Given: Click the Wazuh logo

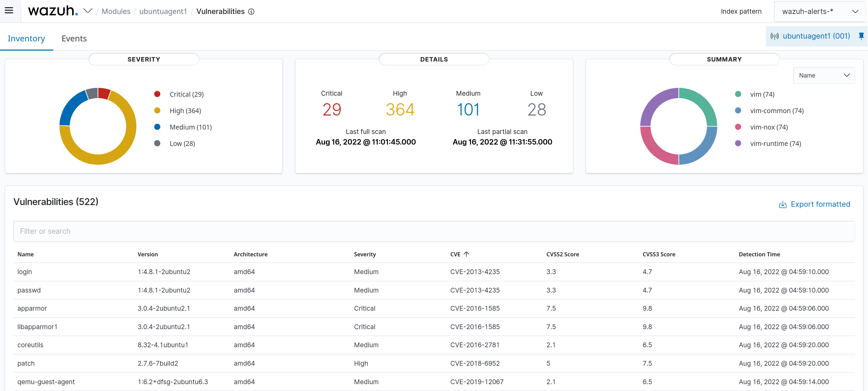Looking at the screenshot, I should pos(53,11).
